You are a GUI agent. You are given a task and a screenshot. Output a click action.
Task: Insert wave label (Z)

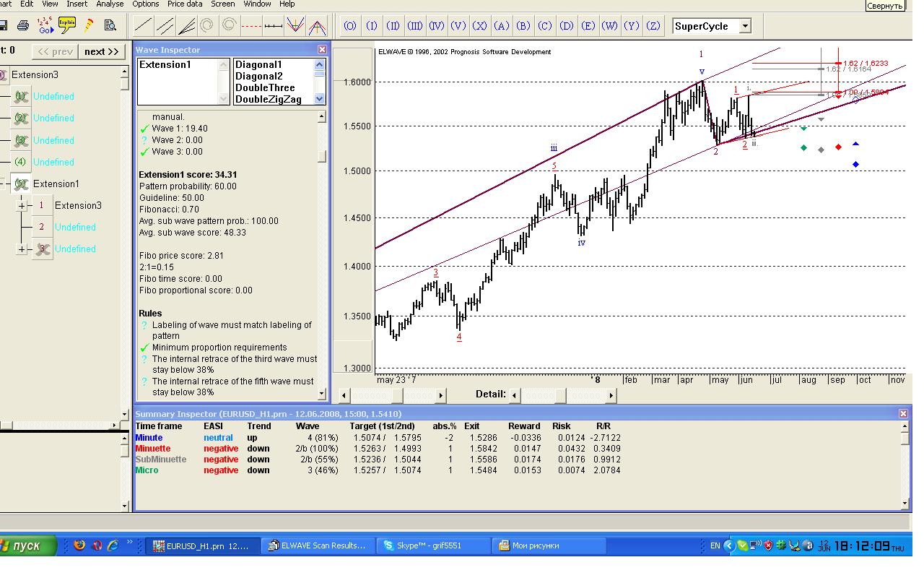pos(653,26)
